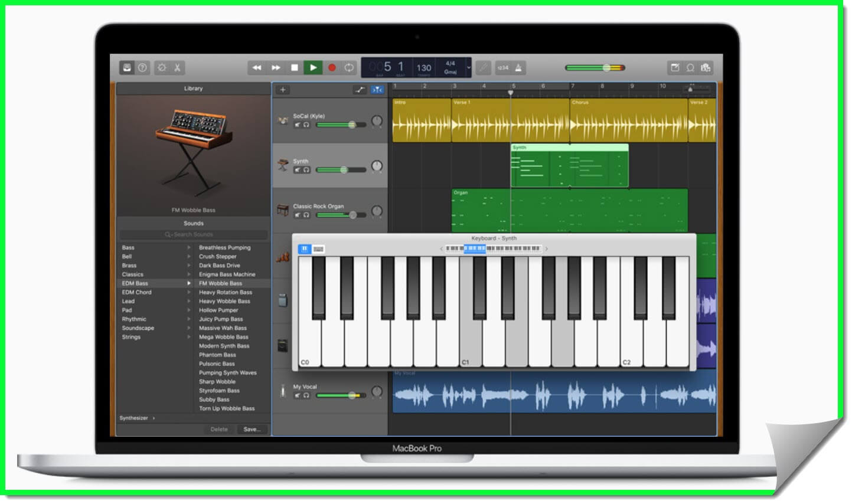Solo the My Vocal track headphones
The image size is (852, 504).
point(306,395)
